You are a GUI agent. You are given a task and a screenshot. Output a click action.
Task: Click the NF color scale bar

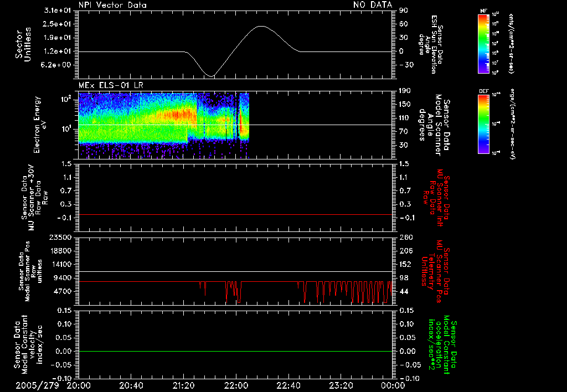coord(483,43)
